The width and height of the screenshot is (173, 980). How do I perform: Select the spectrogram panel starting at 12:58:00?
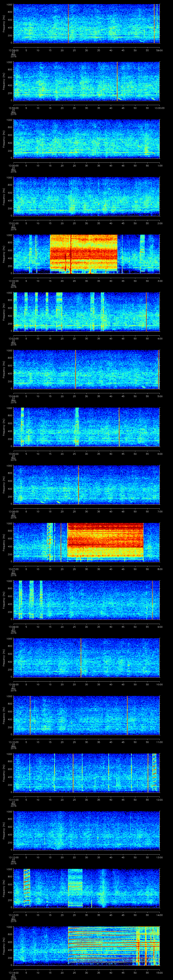(x=86, y=24)
